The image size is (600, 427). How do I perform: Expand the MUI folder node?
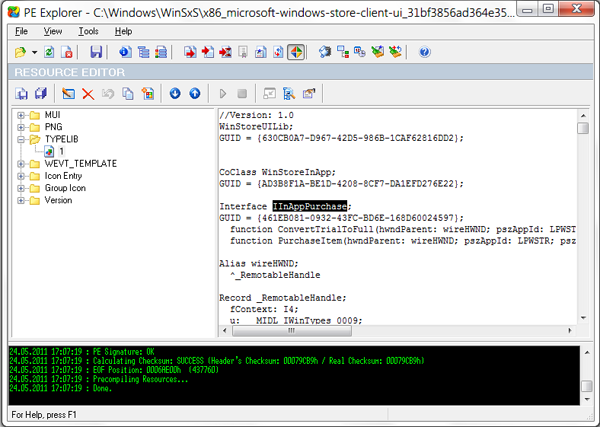[x=21, y=115]
